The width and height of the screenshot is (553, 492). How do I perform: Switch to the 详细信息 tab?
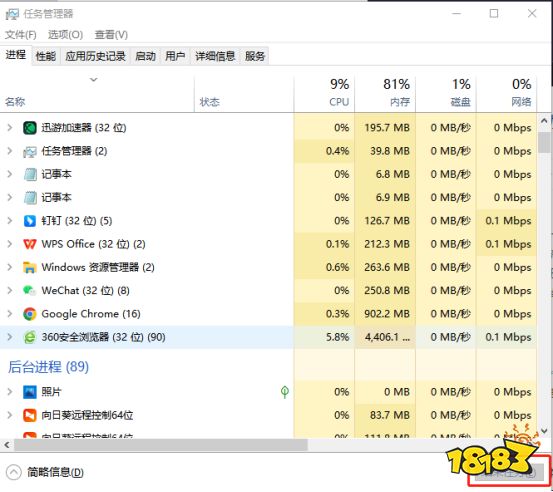click(x=215, y=56)
